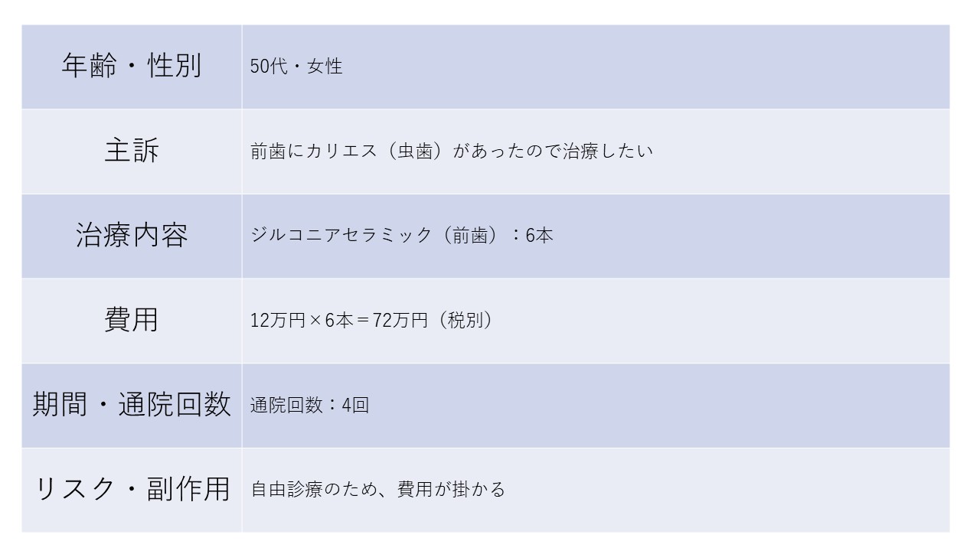Select the 費用が掛かる risk text
This screenshot has width=980, height=551.
(452, 489)
